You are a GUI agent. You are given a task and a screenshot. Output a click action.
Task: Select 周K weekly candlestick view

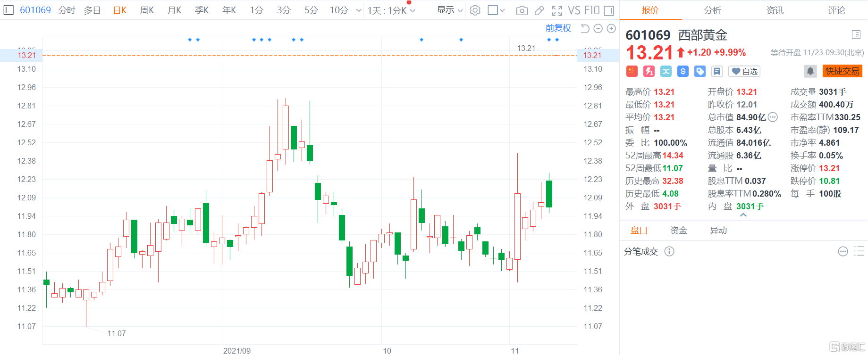coord(147,10)
